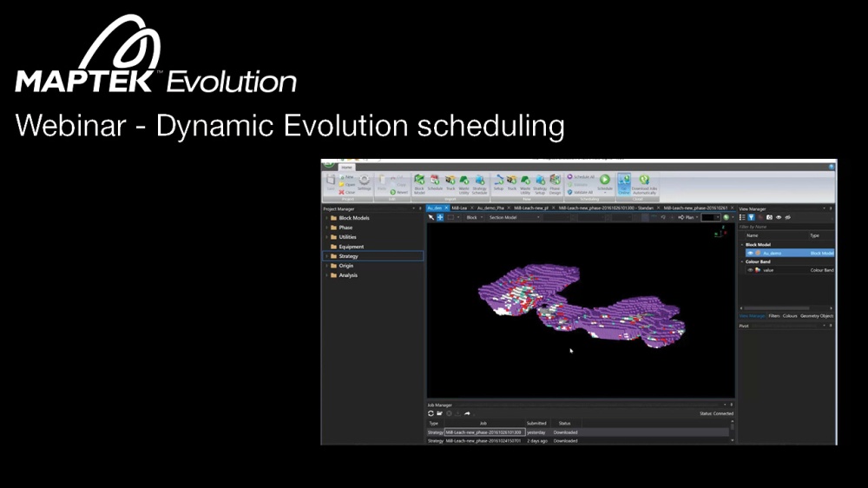The image size is (868, 488).
Task: Toggle Download Jobs Automatically
Action: (x=644, y=184)
